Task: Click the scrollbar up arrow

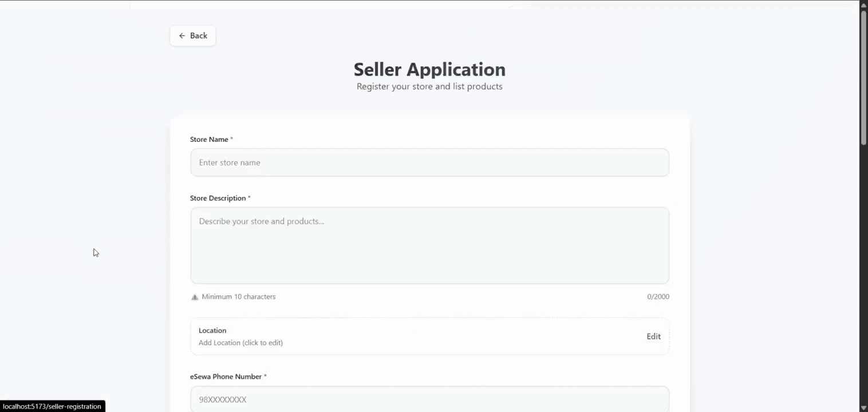Action: tap(863, 5)
